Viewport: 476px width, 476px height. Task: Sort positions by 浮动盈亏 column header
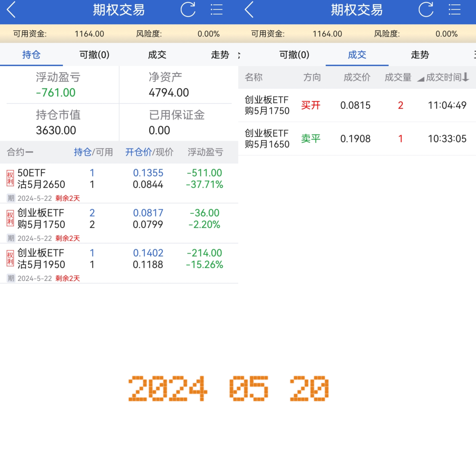[205, 152]
